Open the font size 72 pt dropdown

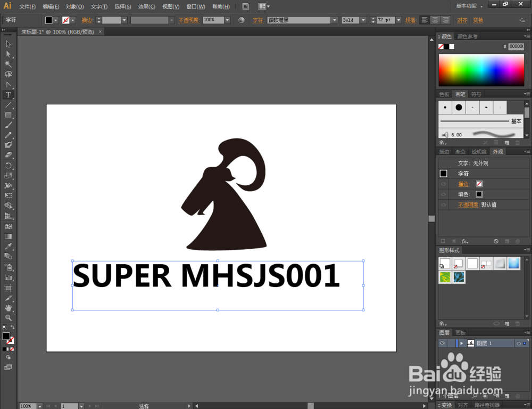point(398,20)
